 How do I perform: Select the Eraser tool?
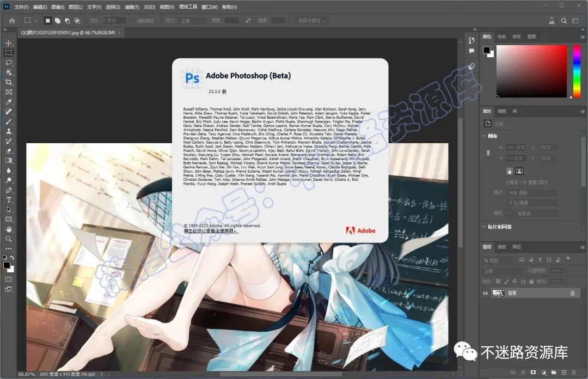click(9, 151)
